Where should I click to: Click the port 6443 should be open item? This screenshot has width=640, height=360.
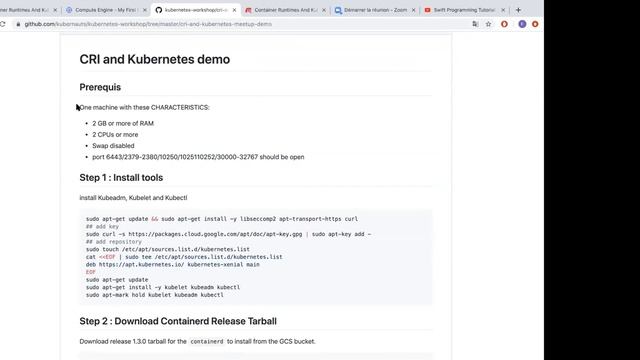point(198,157)
